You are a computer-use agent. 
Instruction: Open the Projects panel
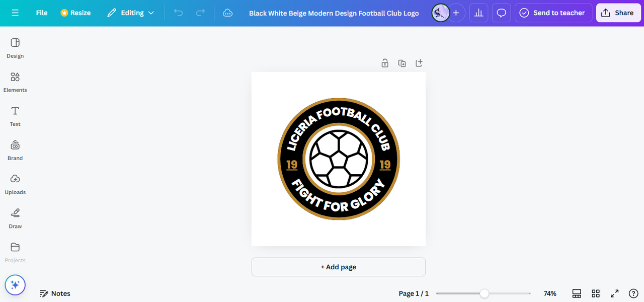[15, 253]
